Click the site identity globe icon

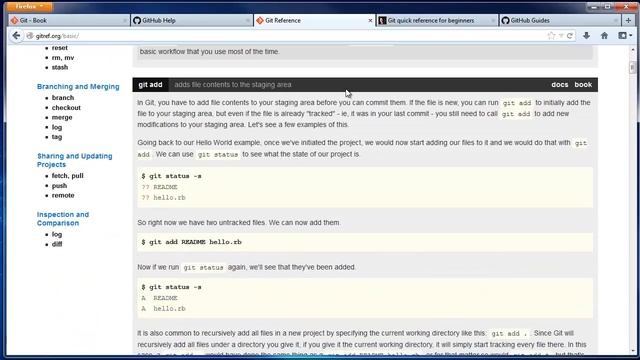(30, 36)
